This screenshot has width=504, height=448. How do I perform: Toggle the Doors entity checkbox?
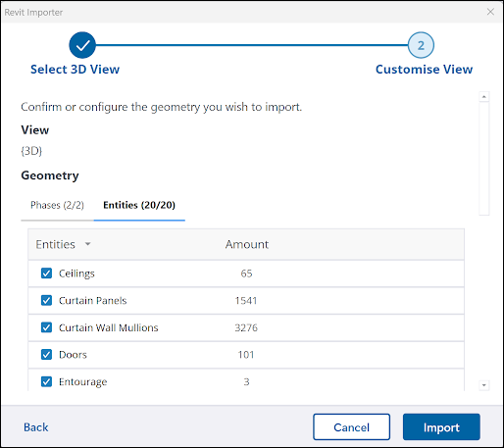[x=46, y=355]
